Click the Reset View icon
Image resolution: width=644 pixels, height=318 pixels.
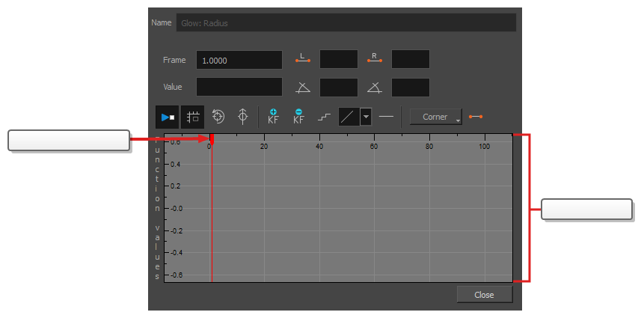218,117
